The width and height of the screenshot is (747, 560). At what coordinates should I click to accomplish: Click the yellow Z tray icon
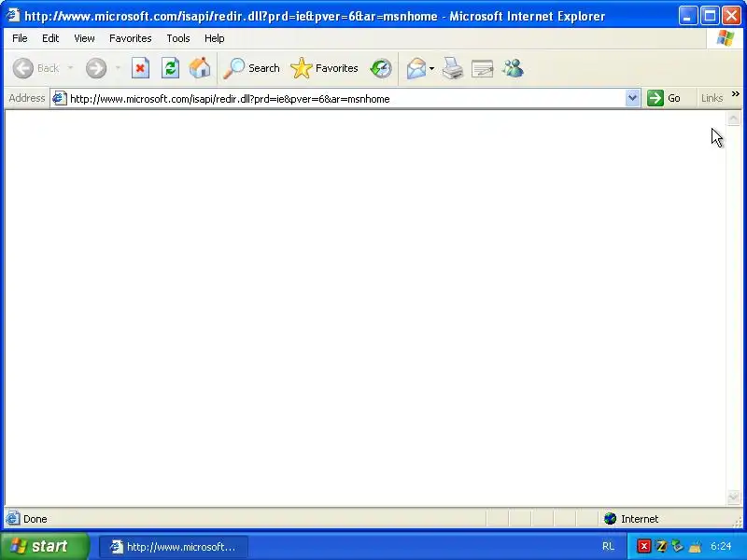click(661, 546)
